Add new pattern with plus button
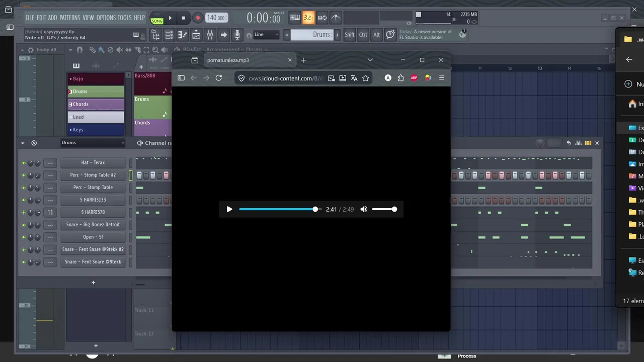644x362 pixels. point(337,35)
